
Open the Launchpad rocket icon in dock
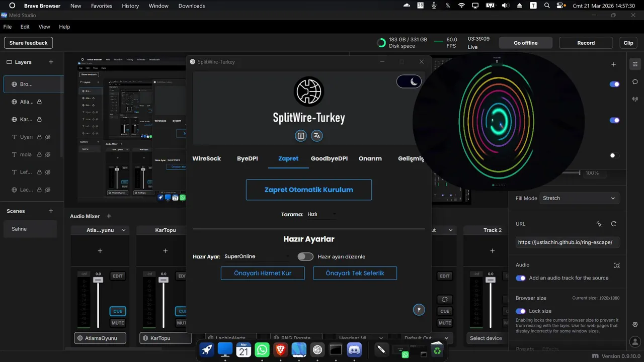tap(206, 350)
